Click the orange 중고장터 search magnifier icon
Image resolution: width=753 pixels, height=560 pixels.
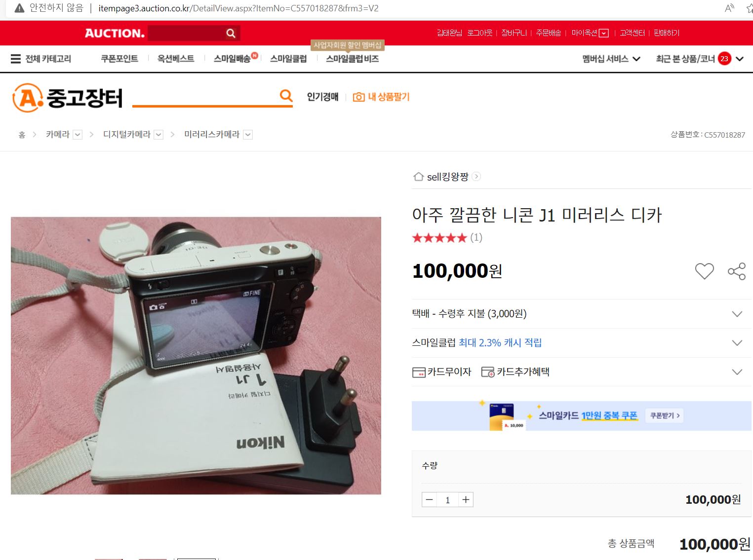286,96
